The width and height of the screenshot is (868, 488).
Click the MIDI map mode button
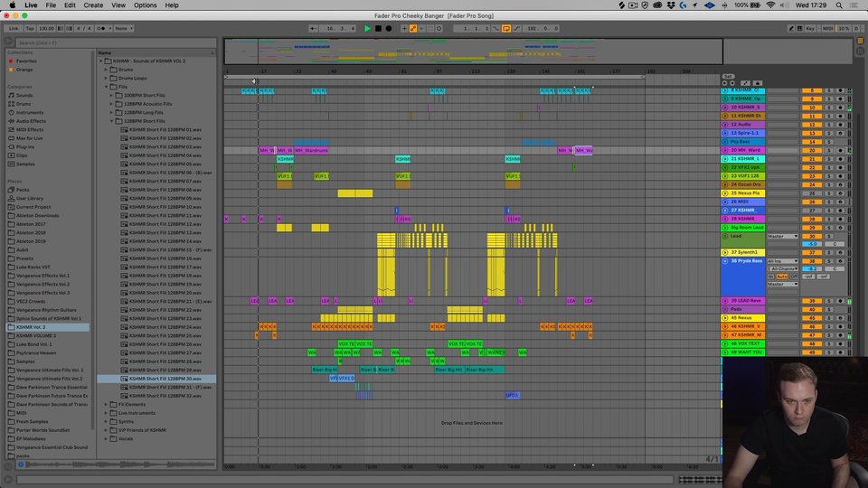[827, 28]
